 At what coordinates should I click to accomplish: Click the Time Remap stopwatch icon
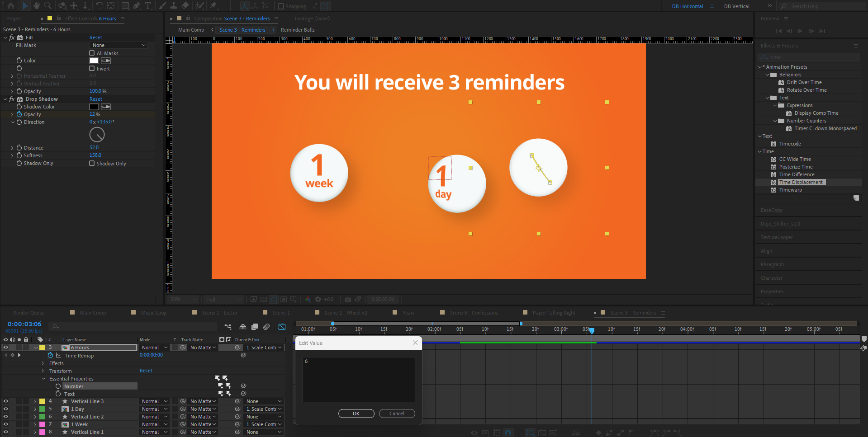(51, 356)
